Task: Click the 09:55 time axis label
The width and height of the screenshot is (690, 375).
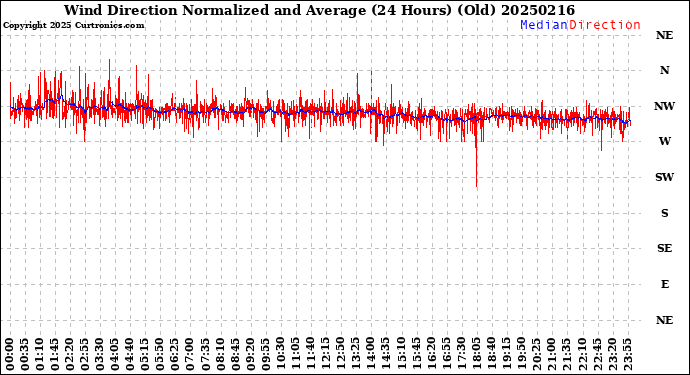Action: point(265,354)
